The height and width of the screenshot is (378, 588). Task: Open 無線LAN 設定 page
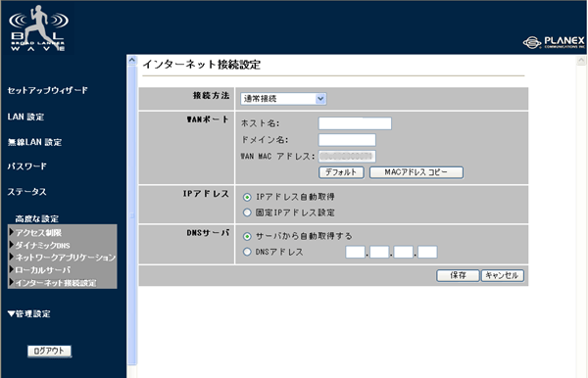35,142
